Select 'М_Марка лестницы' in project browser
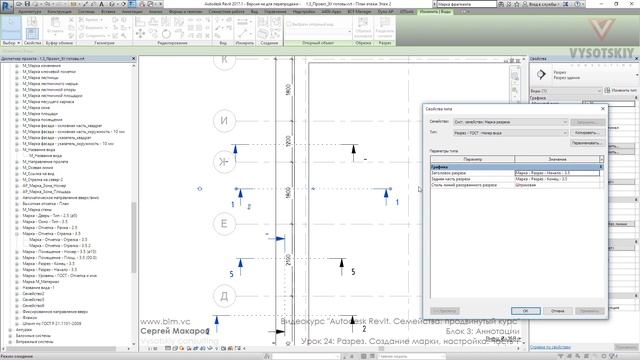This screenshot has height=360, width=640. pyautogui.click(x=40, y=78)
